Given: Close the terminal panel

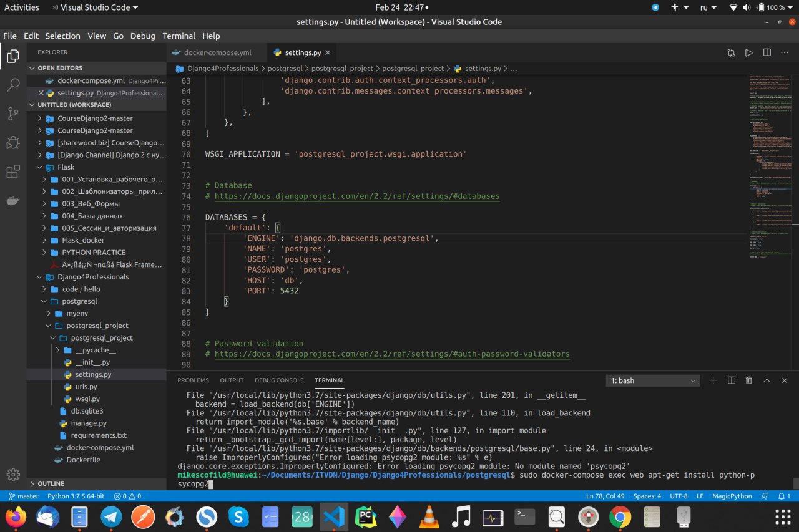Looking at the screenshot, I should [785, 380].
